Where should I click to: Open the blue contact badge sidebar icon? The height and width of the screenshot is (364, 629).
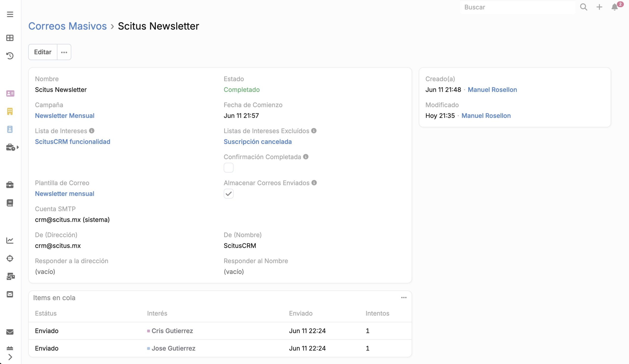(x=10, y=129)
